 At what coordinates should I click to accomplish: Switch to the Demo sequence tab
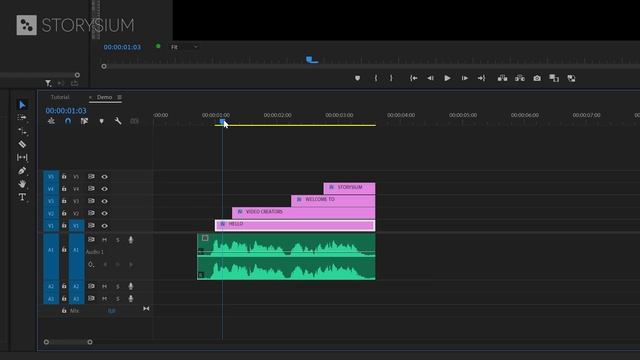point(104,97)
